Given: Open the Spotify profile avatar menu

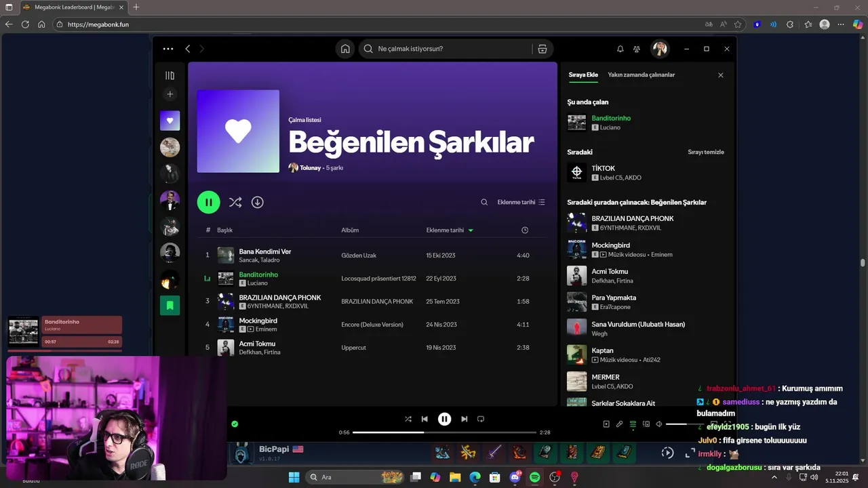Looking at the screenshot, I should 660,49.
